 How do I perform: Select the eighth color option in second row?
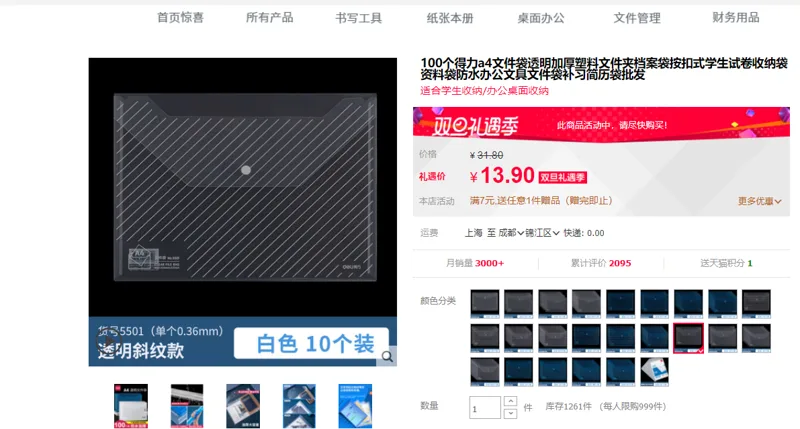(x=722, y=338)
